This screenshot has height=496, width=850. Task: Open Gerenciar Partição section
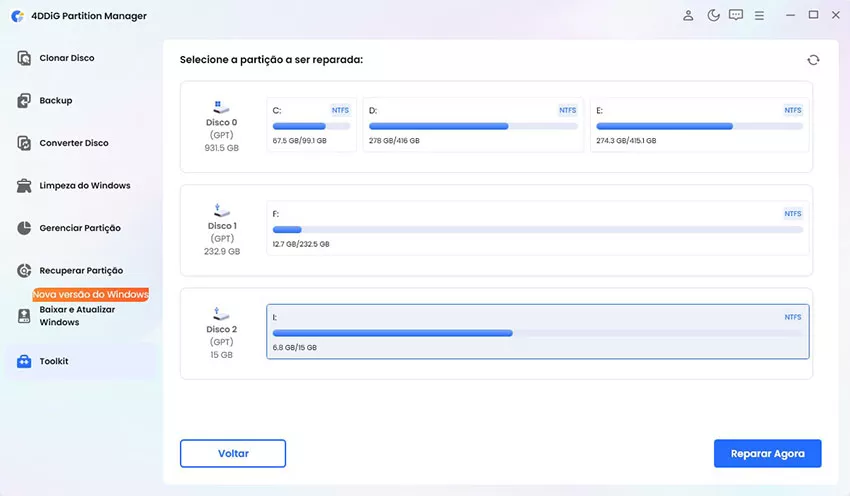tap(81, 228)
